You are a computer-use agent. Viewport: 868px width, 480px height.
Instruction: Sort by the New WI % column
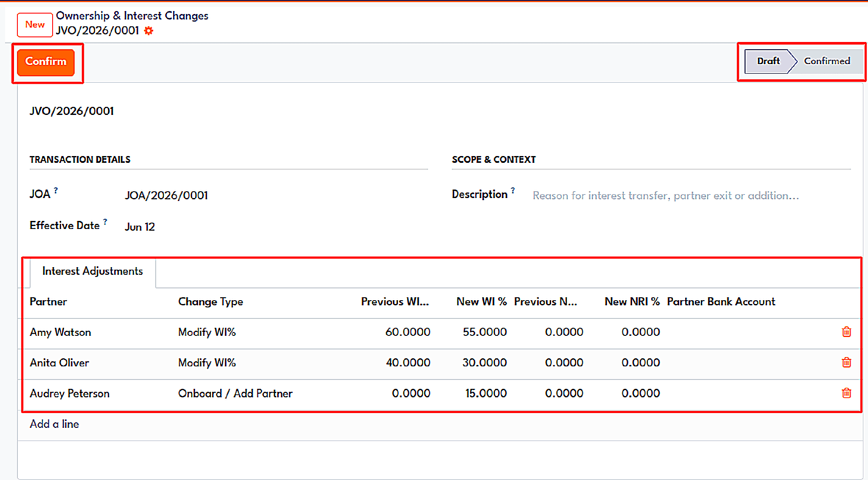click(482, 301)
